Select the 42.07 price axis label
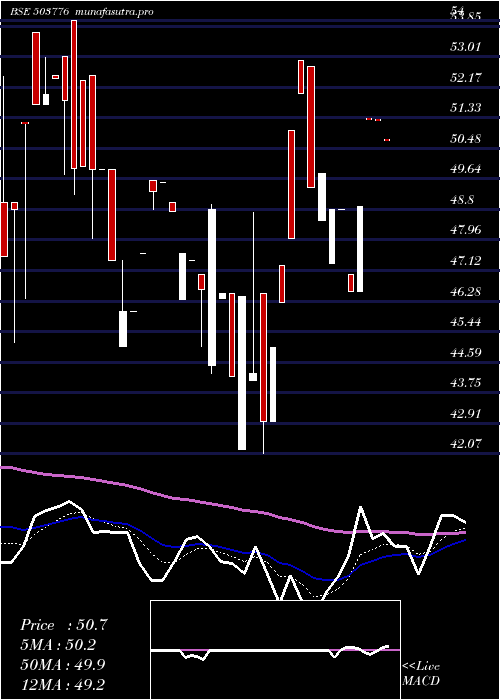This screenshot has height=700, width=500. pos(466,445)
